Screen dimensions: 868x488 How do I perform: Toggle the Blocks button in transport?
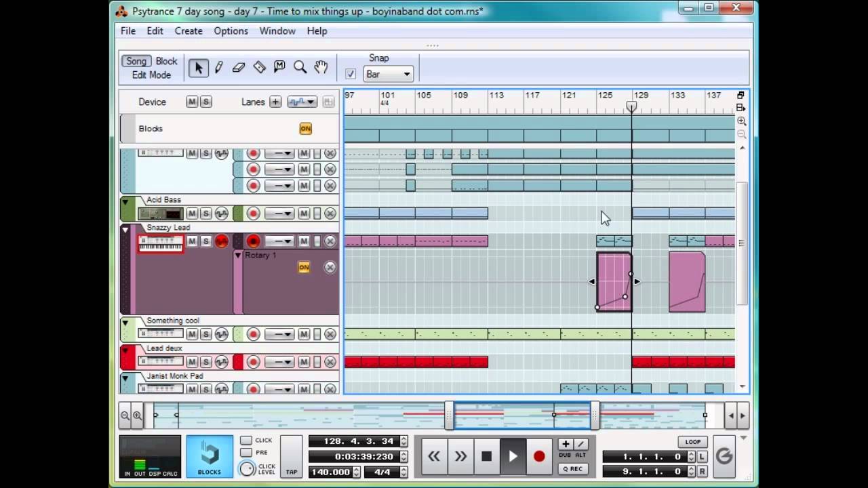click(x=209, y=457)
